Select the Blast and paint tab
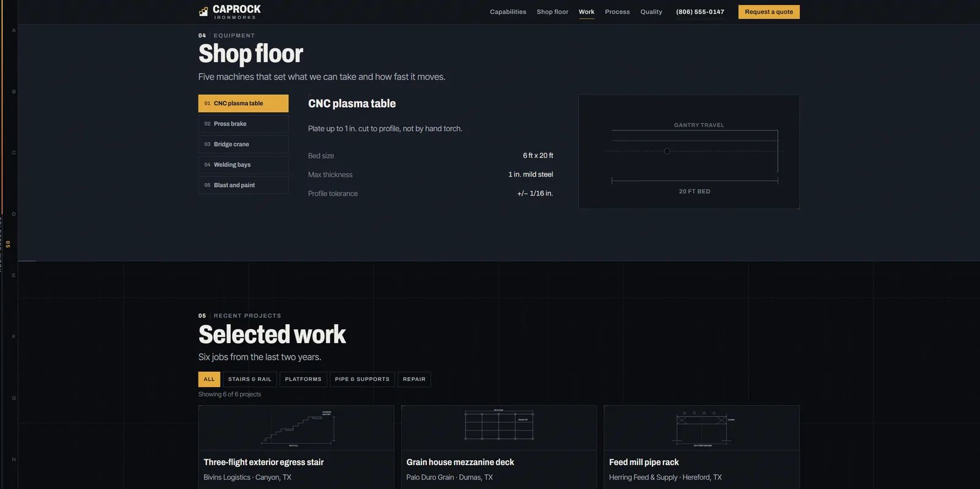The height and width of the screenshot is (489, 980). [x=243, y=185]
